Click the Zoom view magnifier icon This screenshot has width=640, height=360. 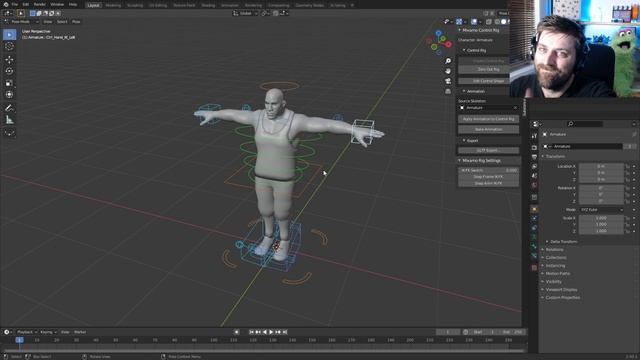click(448, 61)
